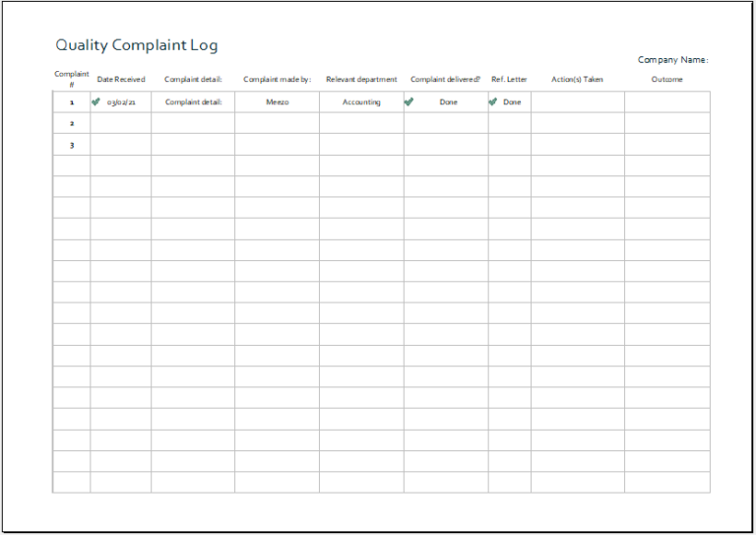Click the Done text under Complaint delivered
Screen dimensions: 756x535
point(449,102)
